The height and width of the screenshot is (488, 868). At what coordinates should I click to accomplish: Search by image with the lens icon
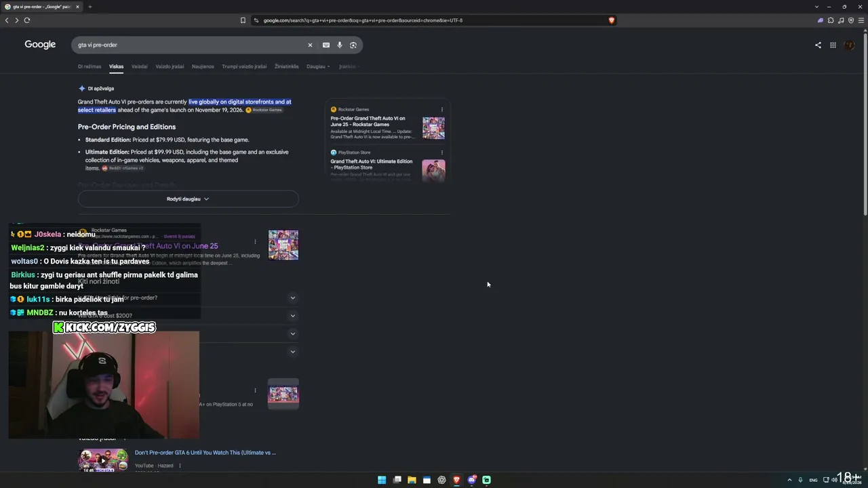(353, 45)
